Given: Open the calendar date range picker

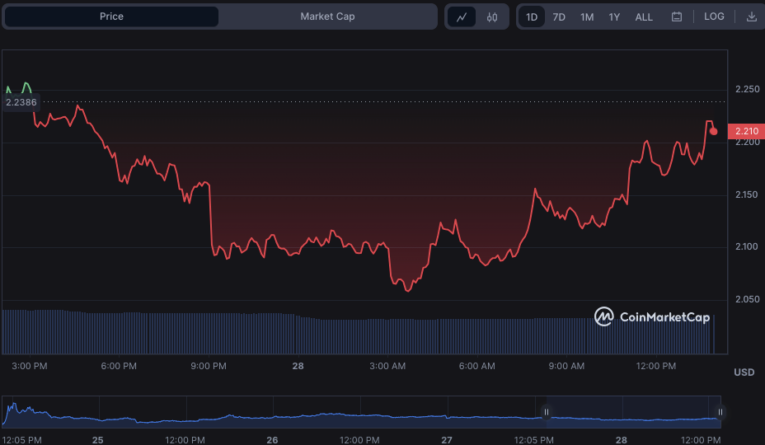Looking at the screenshot, I should tap(677, 17).
